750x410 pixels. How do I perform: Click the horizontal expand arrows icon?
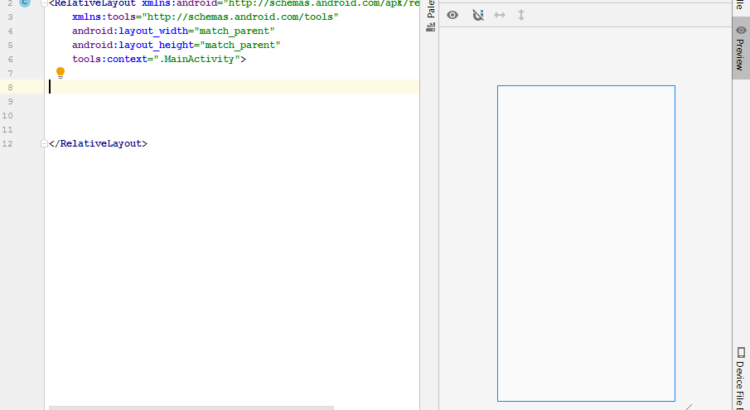click(500, 15)
